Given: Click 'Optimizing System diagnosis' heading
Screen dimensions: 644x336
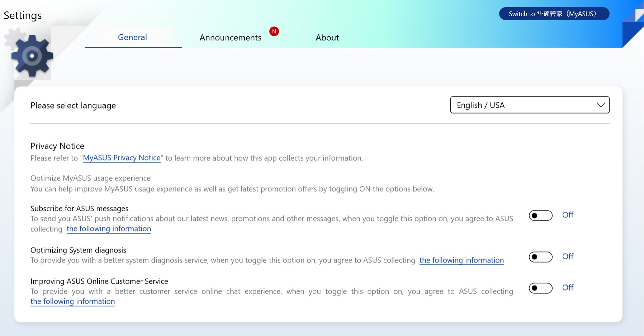Looking at the screenshot, I should click(78, 250).
